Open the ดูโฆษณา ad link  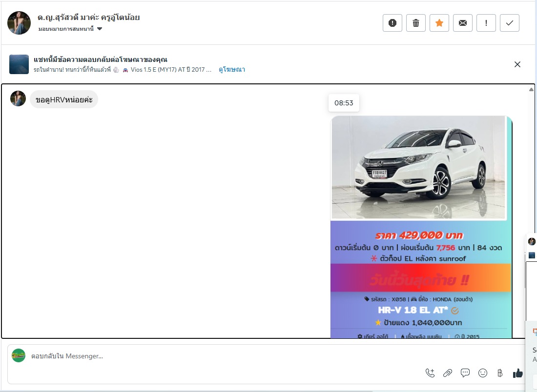(232, 69)
